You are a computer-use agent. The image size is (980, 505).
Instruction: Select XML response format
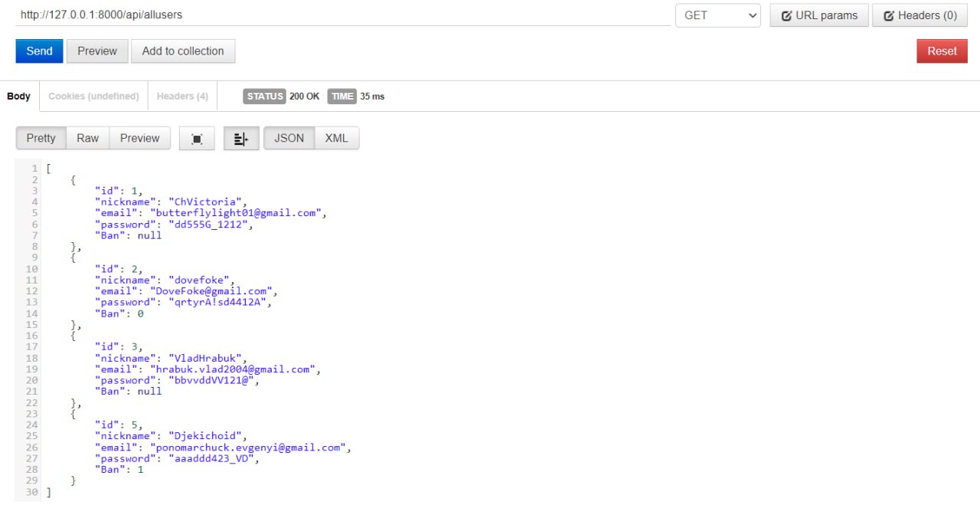(x=336, y=138)
